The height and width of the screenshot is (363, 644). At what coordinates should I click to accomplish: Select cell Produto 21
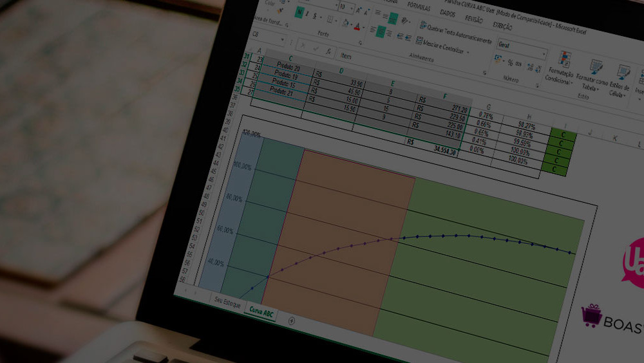281,92
